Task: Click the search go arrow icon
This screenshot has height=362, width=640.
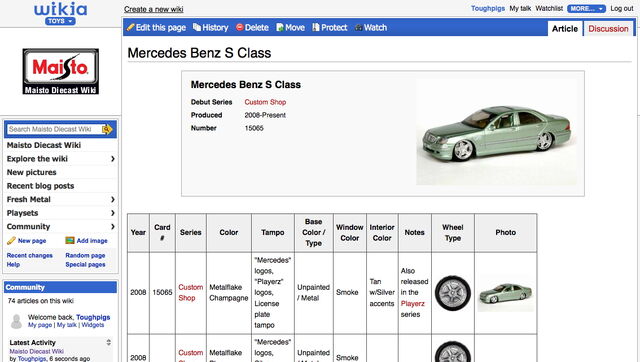Action: pyautogui.click(x=107, y=129)
